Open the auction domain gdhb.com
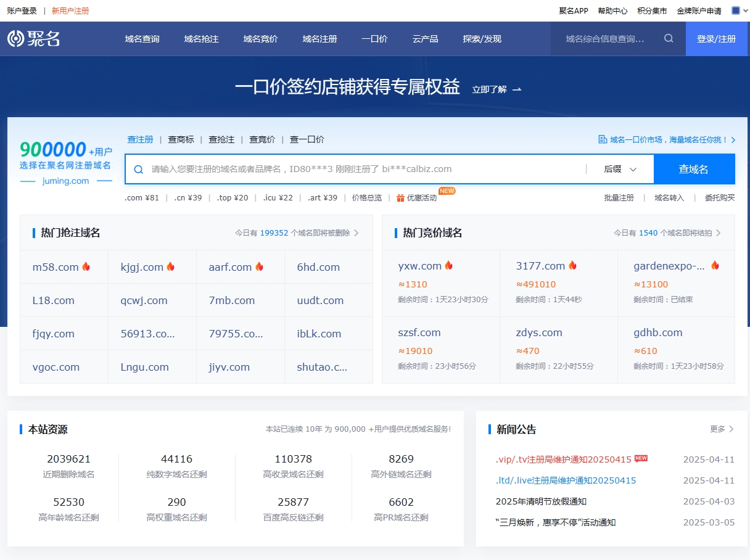Image resolution: width=750 pixels, height=560 pixels. (x=658, y=332)
